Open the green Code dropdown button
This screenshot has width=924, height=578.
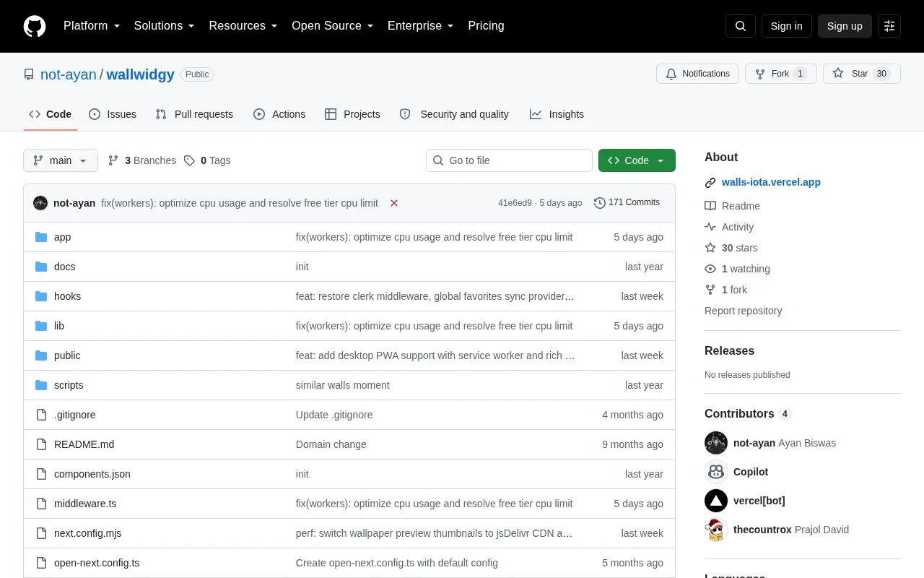[637, 160]
